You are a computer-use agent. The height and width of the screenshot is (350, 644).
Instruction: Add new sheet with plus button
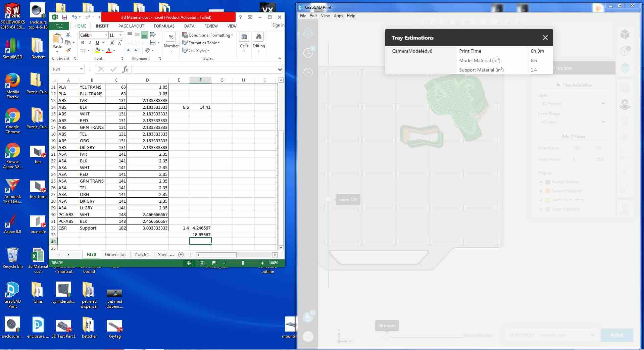point(181,255)
